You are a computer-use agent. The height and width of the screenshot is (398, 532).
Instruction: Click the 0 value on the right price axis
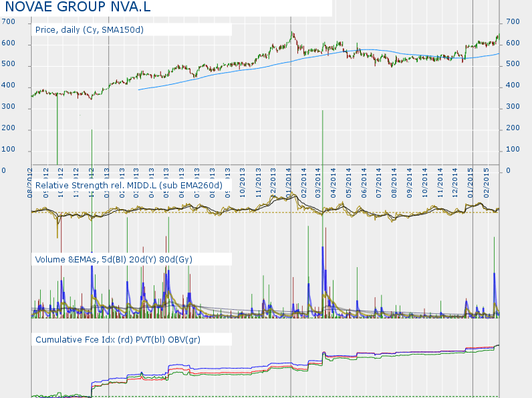point(508,170)
